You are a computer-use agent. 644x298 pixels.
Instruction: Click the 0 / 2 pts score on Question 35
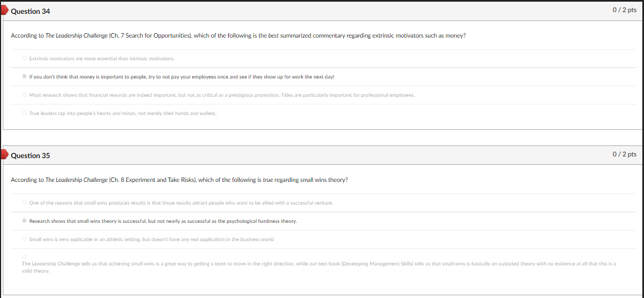click(x=624, y=154)
